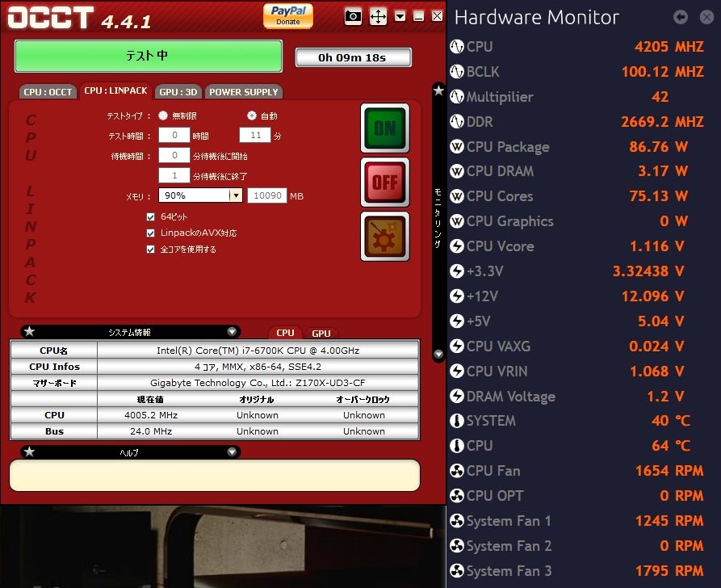Click the elapsed time display 0h 09m 18s
This screenshot has width=721, height=588.
[353, 57]
